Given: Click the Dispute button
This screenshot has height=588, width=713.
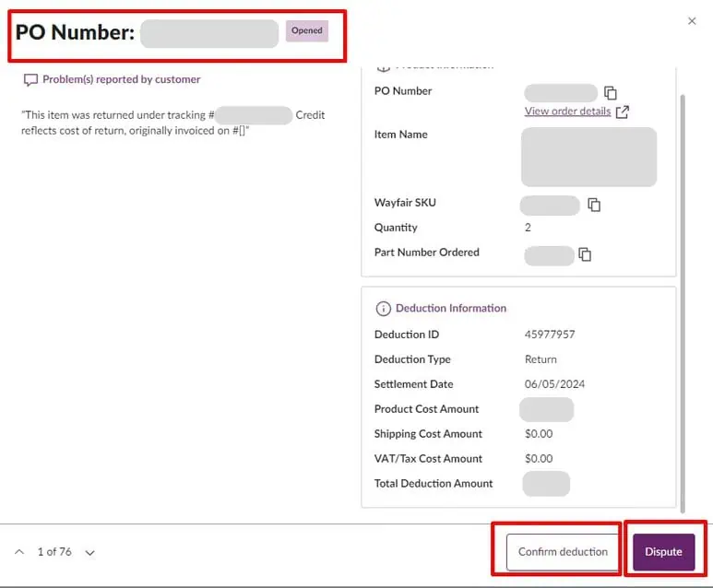Looking at the screenshot, I should point(663,552).
